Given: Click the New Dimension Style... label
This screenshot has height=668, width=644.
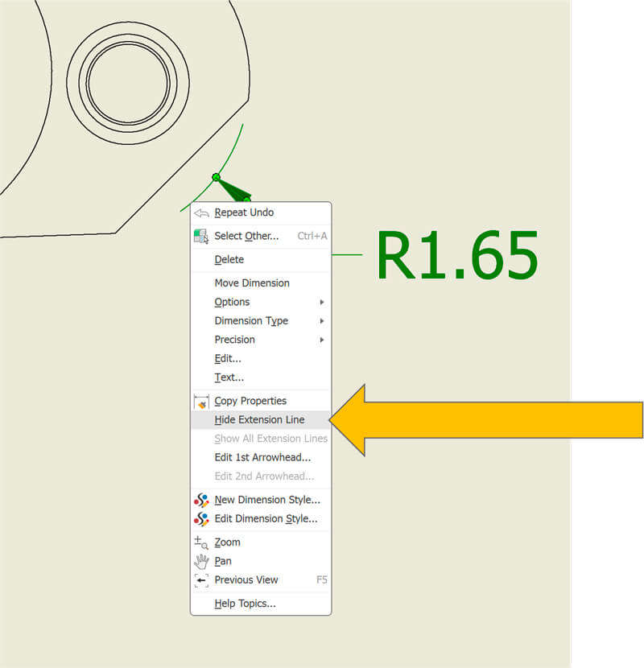Looking at the screenshot, I should pyautogui.click(x=267, y=500).
